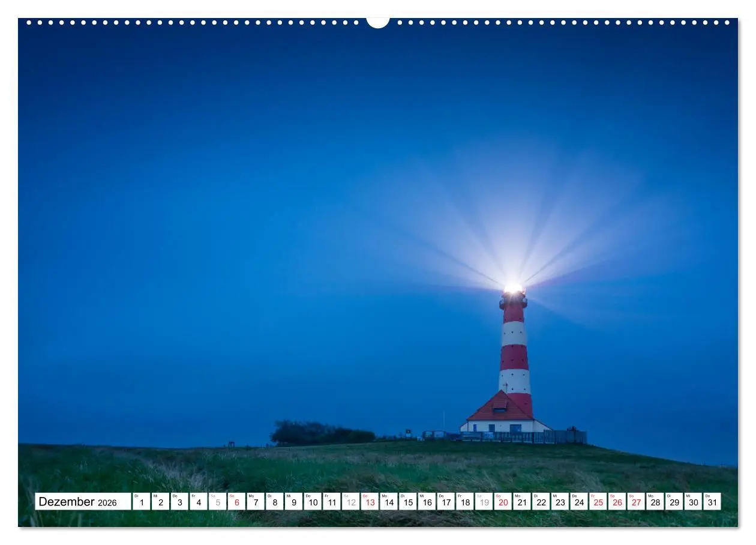756x545 pixels.
Task: Select day 15 (Di) cell
Action: [x=408, y=502]
